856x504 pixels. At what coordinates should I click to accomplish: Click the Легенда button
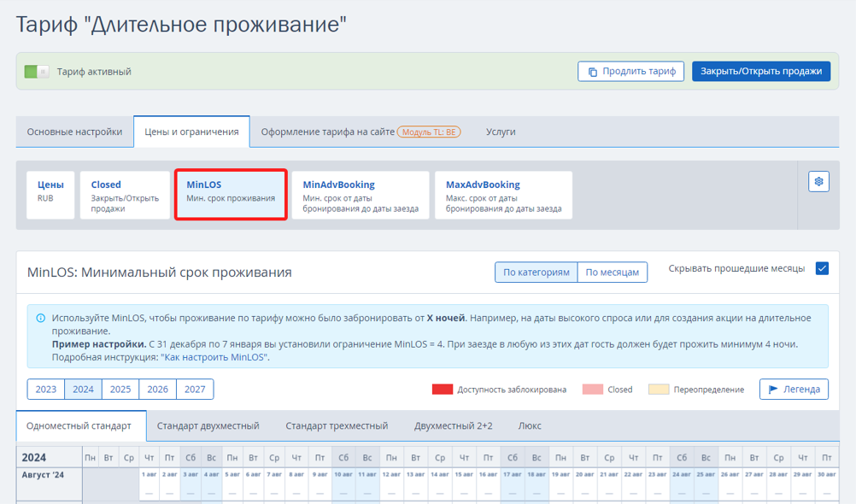click(x=794, y=390)
